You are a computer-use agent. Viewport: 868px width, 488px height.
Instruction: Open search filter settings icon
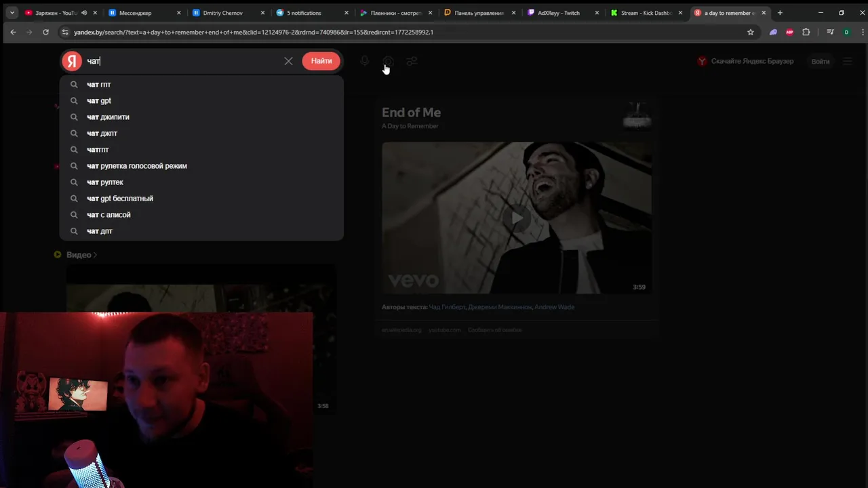coord(412,61)
